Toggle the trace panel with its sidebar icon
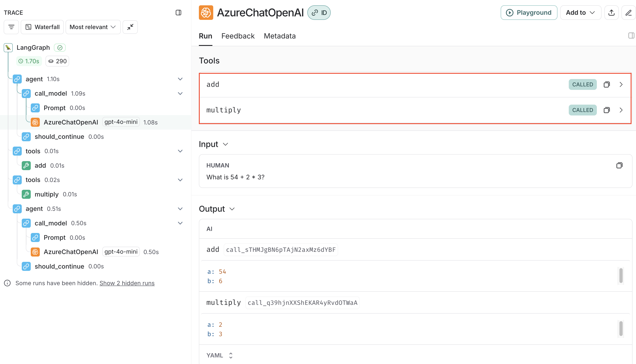The height and width of the screenshot is (364, 636). tap(178, 12)
